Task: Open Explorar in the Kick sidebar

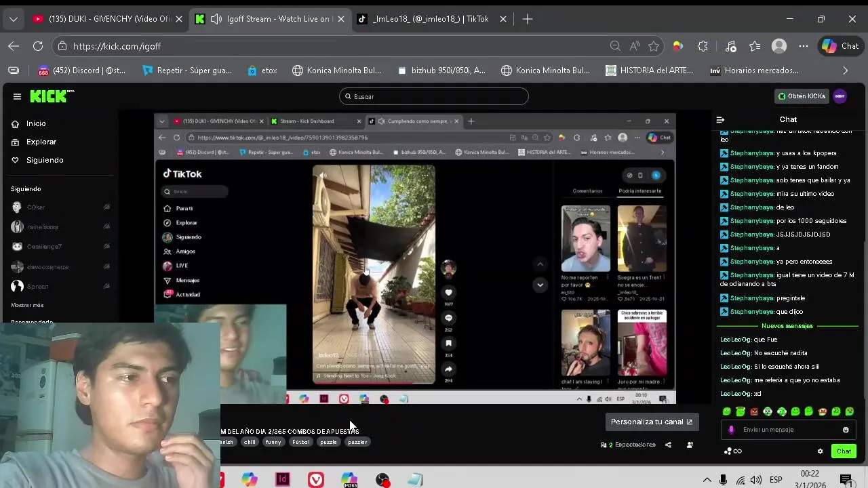Action: tap(34, 142)
